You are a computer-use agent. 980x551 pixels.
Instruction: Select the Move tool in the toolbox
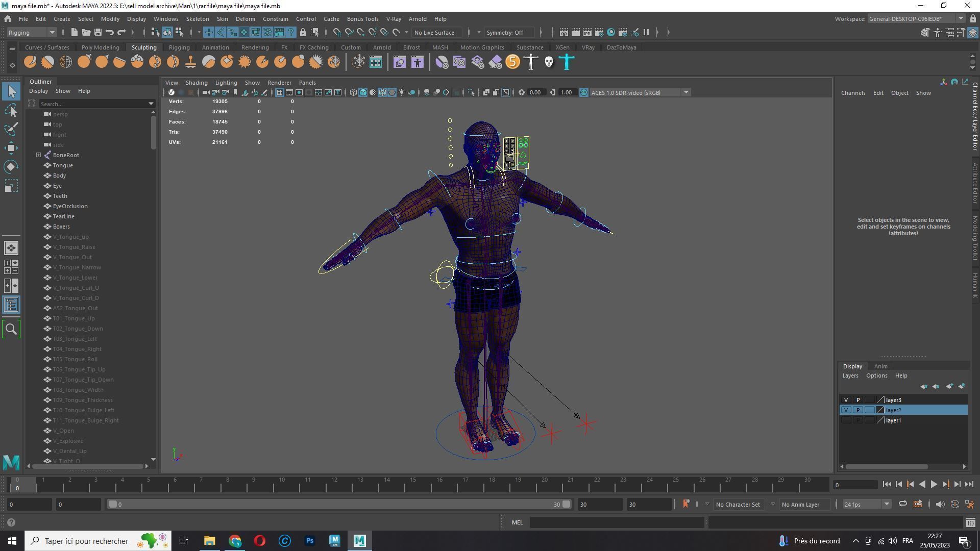click(x=11, y=148)
